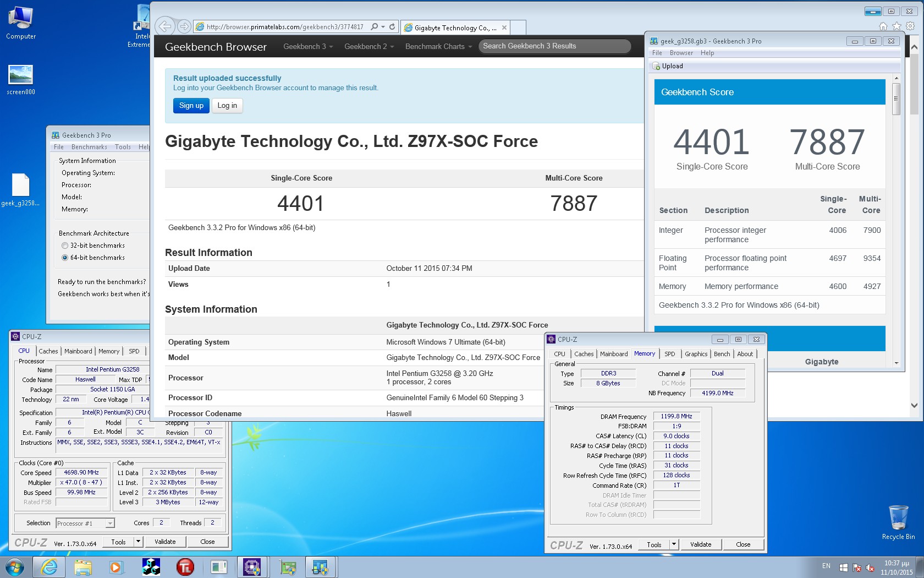Click Close button in left CPU-Z window
The height and width of the screenshot is (578, 924).
point(207,542)
